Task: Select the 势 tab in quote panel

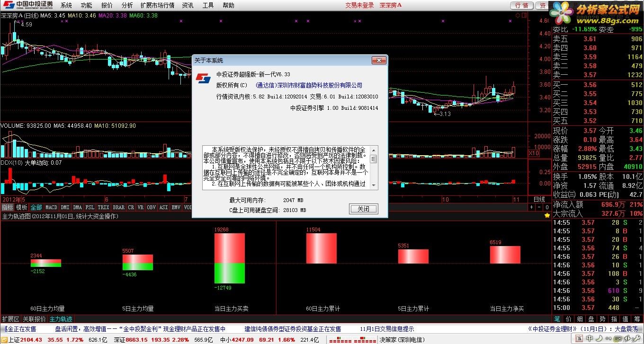Action: 602,319
